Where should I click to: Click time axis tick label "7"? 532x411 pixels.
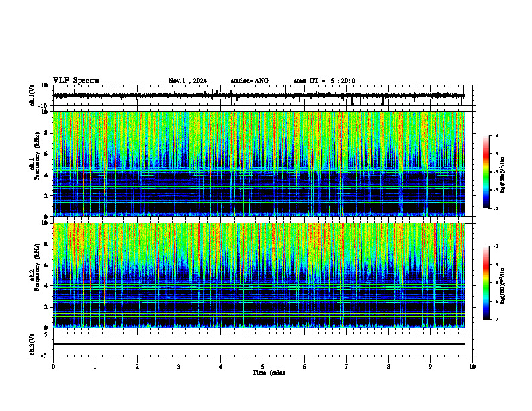coord(347,367)
